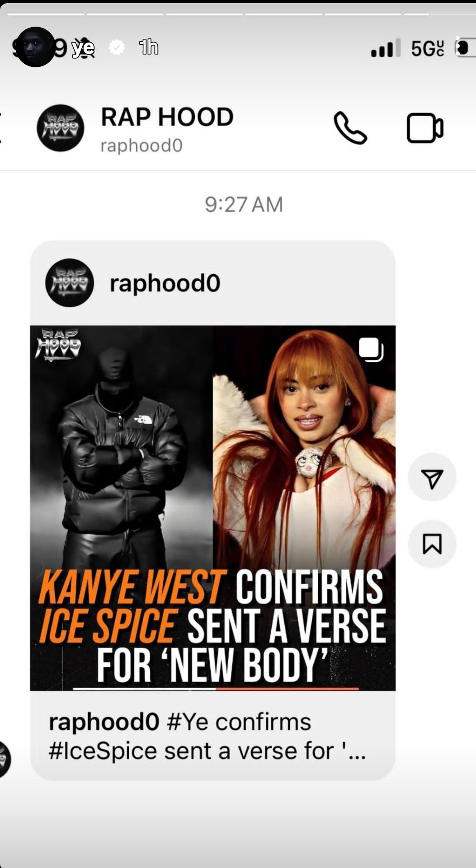Expand the truncated raphood0 caption text
476x868 pixels.
(207, 736)
